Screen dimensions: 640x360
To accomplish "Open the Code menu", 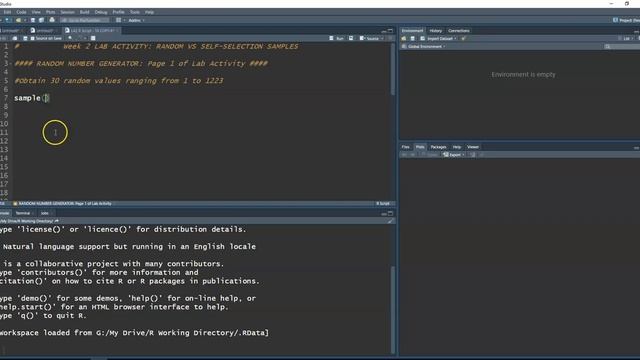I will click(x=21, y=12).
